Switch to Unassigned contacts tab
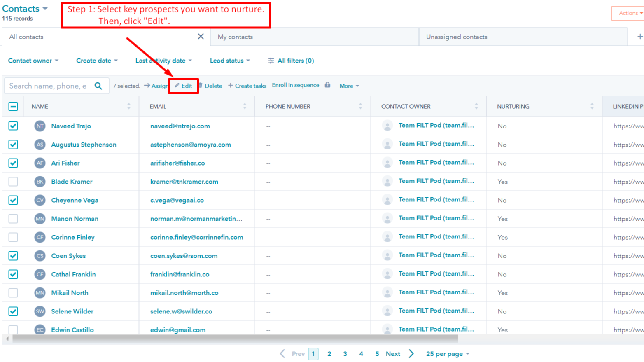 click(456, 37)
